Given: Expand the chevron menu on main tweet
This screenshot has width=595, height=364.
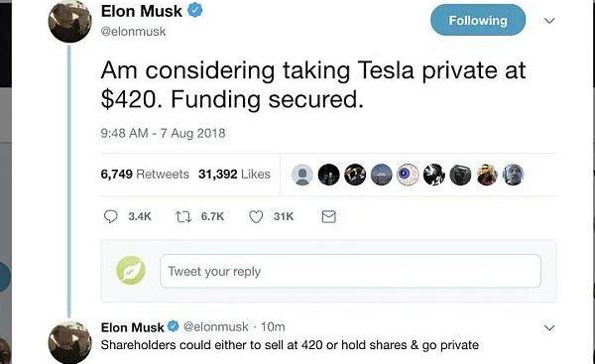Looking at the screenshot, I should pyautogui.click(x=549, y=21).
